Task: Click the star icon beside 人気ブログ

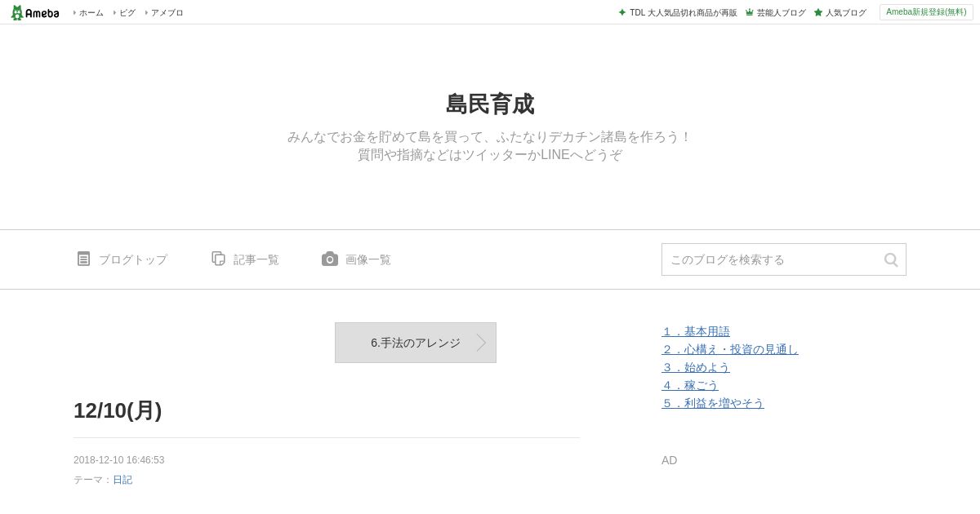Action: click(x=818, y=12)
